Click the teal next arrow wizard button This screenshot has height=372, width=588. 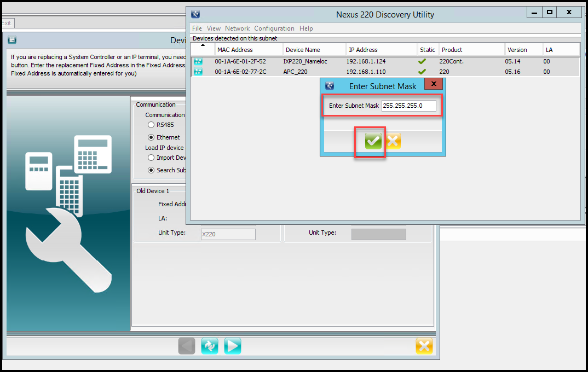(233, 346)
